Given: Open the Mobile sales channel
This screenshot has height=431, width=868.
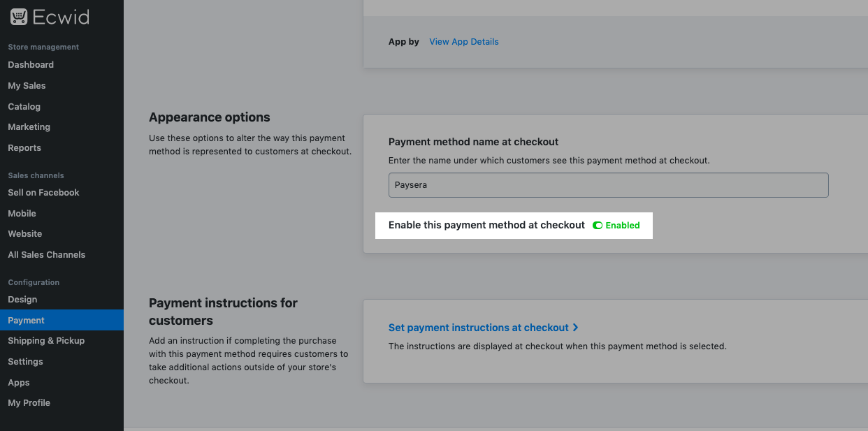Looking at the screenshot, I should click(x=21, y=213).
